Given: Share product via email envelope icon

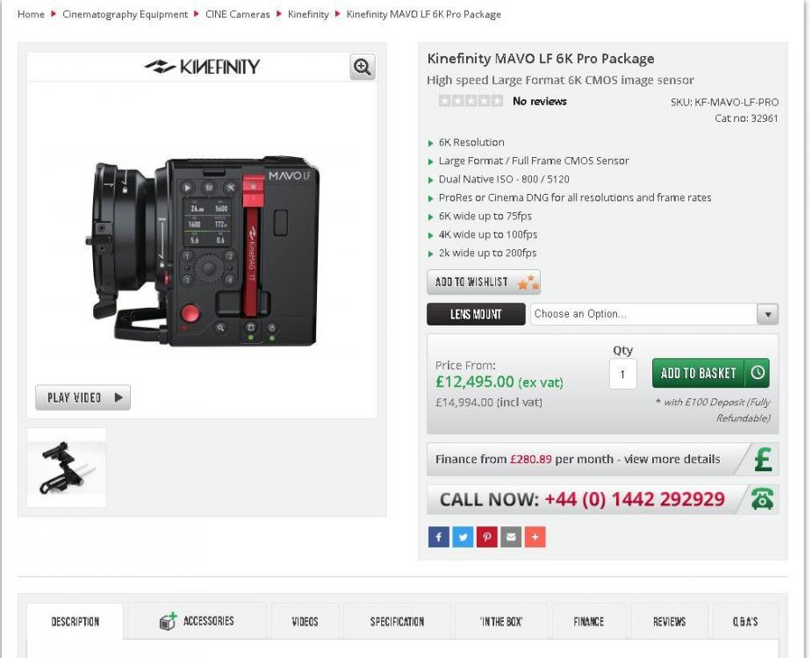Looking at the screenshot, I should [x=511, y=537].
